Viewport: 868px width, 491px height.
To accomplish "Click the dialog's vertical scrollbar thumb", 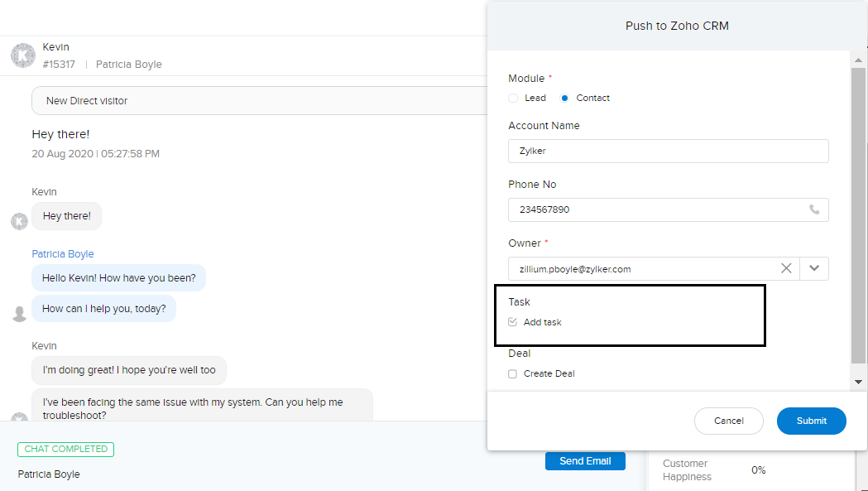I will pos(859,215).
